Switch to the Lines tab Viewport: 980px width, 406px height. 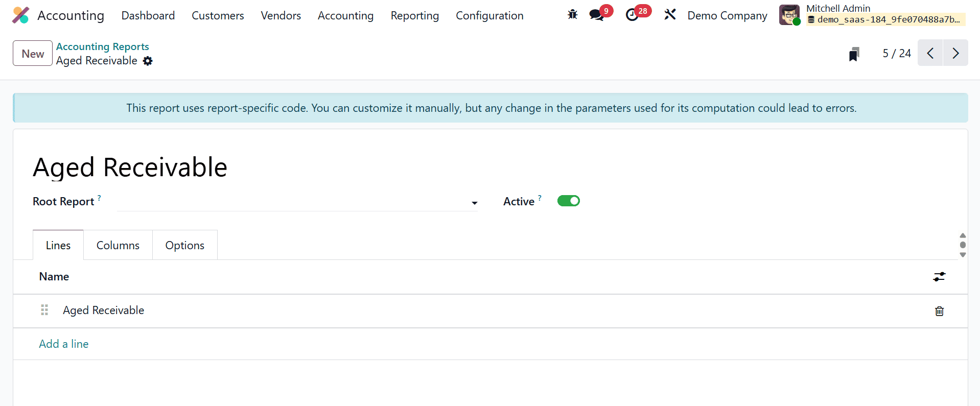tap(58, 245)
